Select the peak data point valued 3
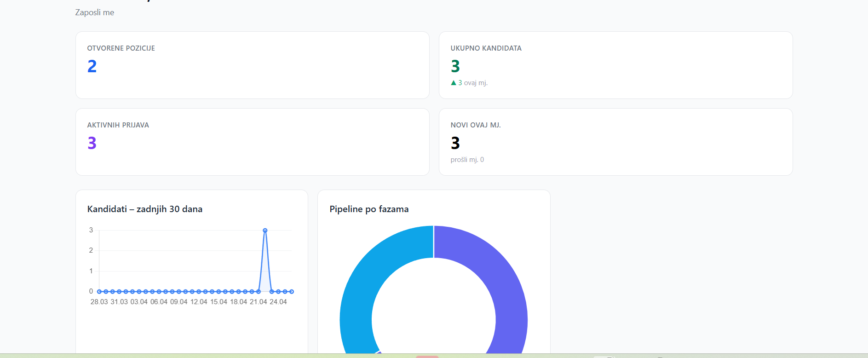 (x=265, y=231)
